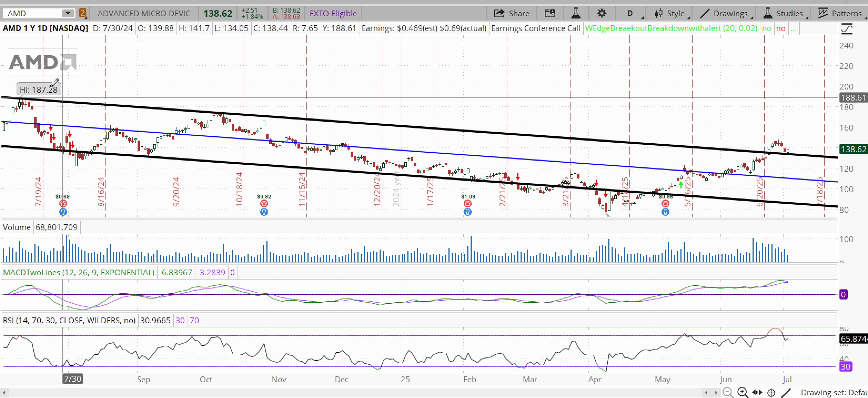Click the blue lightbulb under the $1.09 earnings
The width and height of the screenshot is (868, 398).
[467, 212]
